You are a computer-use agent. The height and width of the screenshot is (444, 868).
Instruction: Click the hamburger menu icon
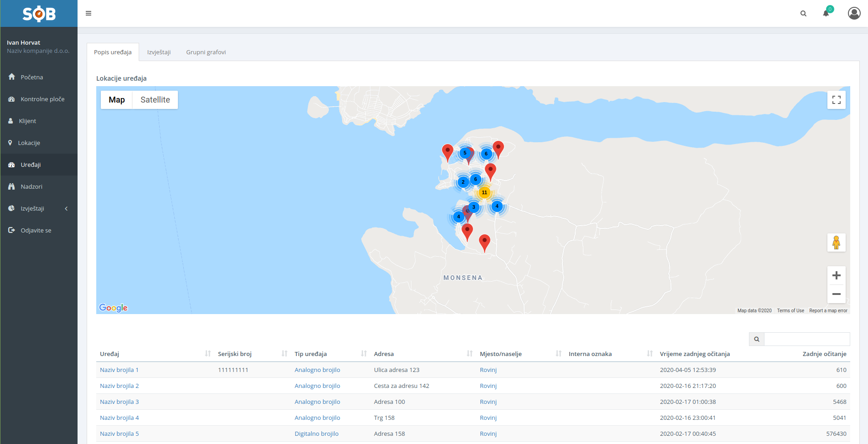pos(88,13)
